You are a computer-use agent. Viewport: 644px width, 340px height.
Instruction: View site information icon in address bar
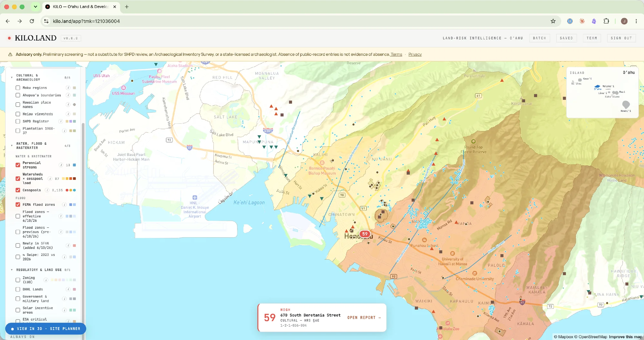pyautogui.click(x=46, y=21)
